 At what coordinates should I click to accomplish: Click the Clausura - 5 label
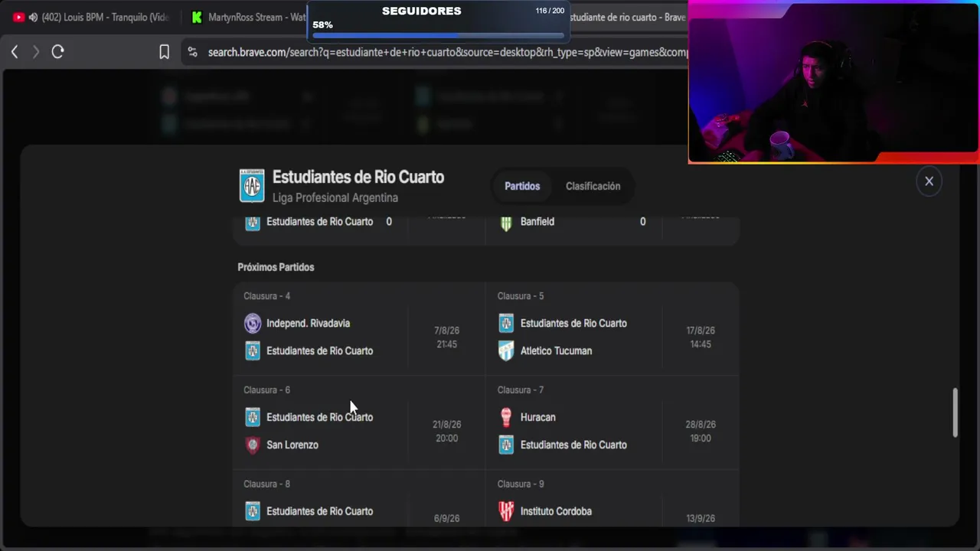(521, 296)
